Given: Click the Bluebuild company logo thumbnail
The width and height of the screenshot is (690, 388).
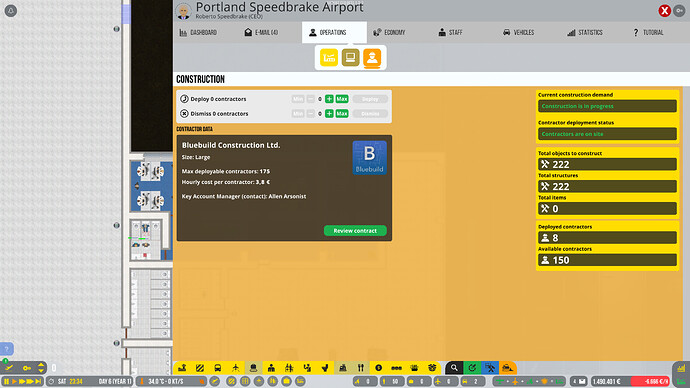Looking at the screenshot, I should pyautogui.click(x=370, y=157).
